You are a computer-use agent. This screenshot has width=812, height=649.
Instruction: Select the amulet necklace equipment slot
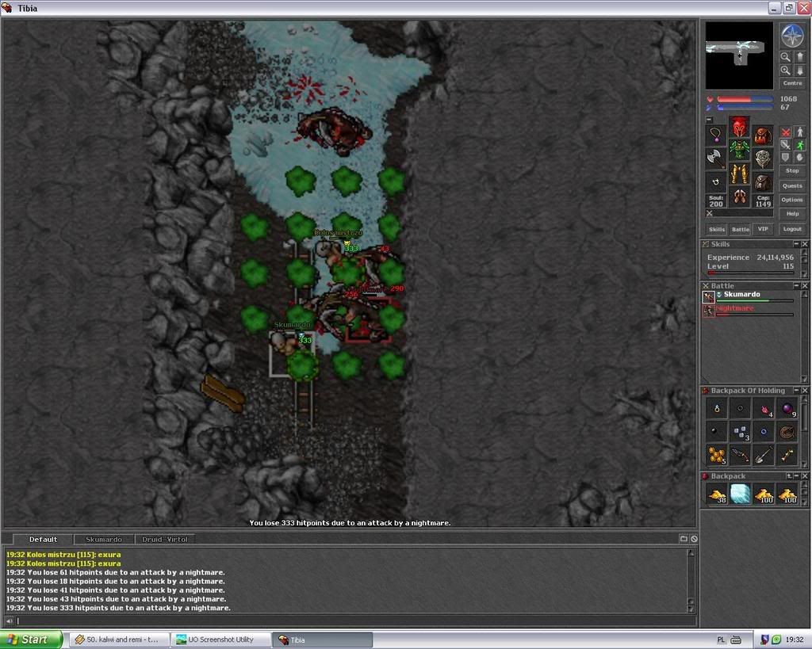(716, 135)
